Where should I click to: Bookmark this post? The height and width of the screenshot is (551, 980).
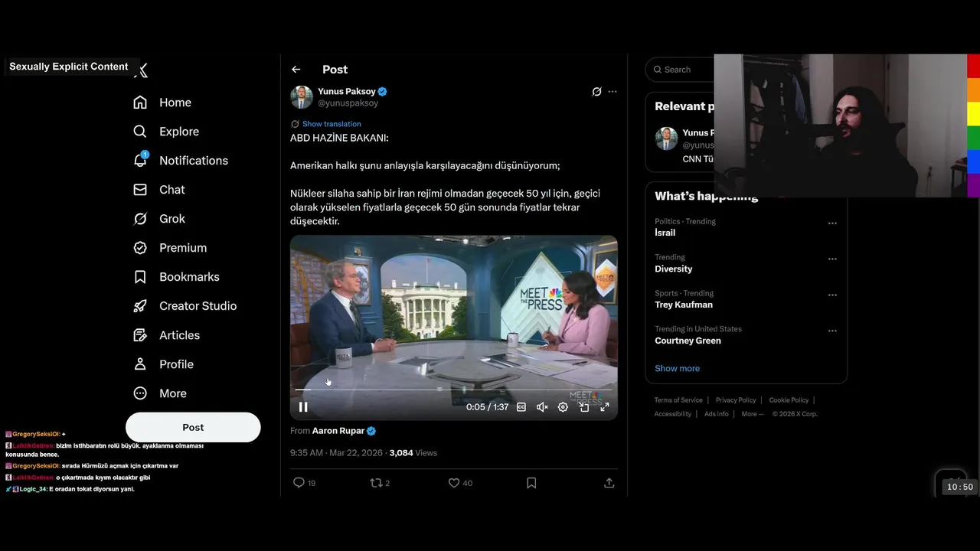531,483
